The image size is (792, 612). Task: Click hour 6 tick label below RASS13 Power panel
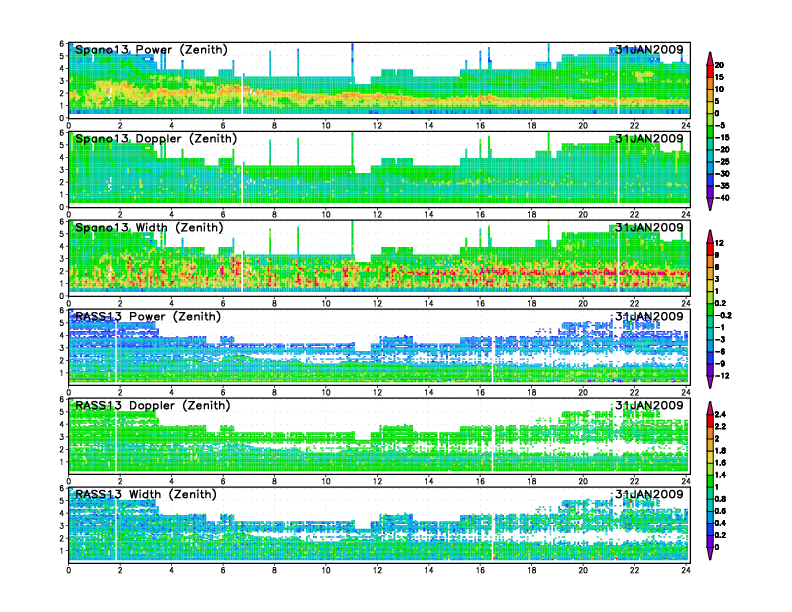point(223,392)
